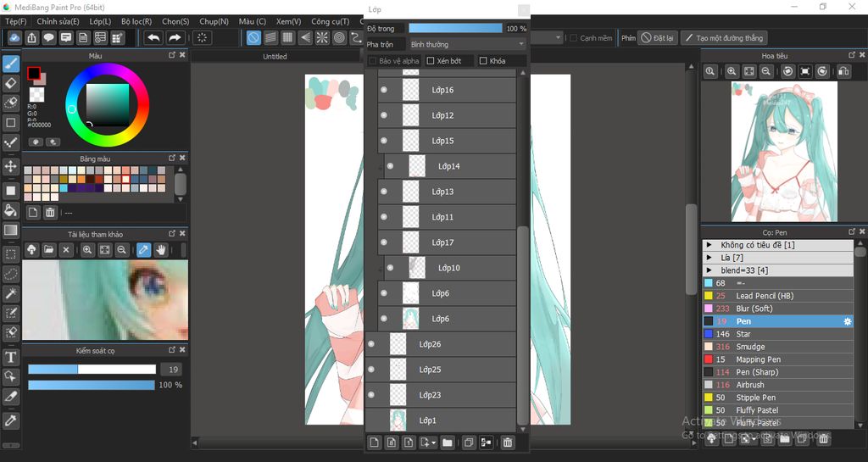
Task: Click the Đặt lại reset button
Action: pos(657,38)
